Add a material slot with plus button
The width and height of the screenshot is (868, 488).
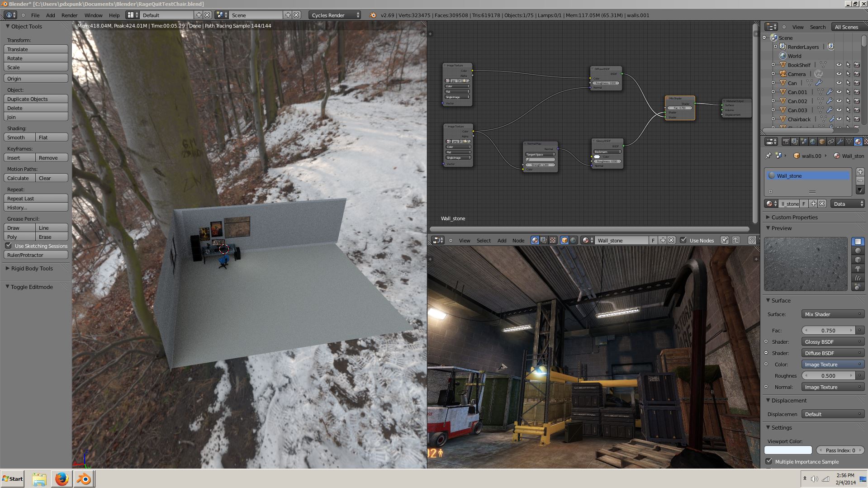pyautogui.click(x=860, y=172)
